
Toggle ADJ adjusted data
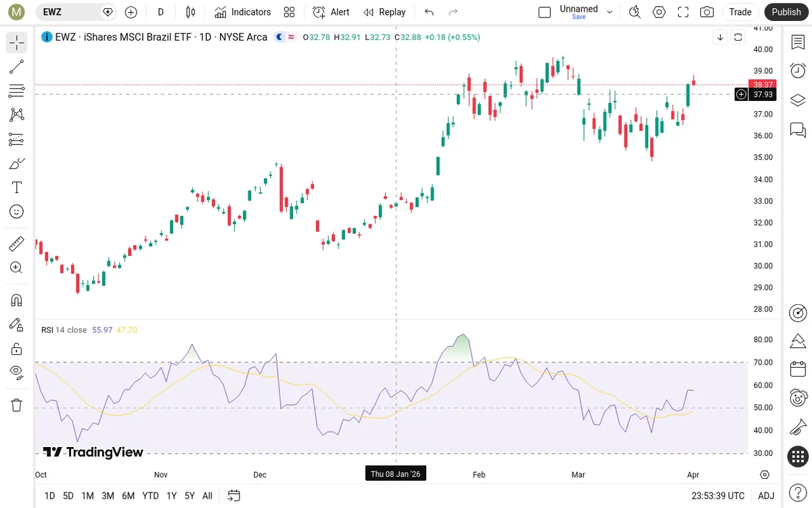tap(766, 496)
